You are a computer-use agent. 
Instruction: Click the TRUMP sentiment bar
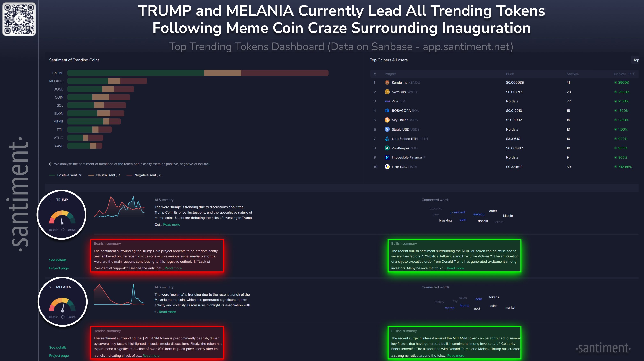point(198,73)
